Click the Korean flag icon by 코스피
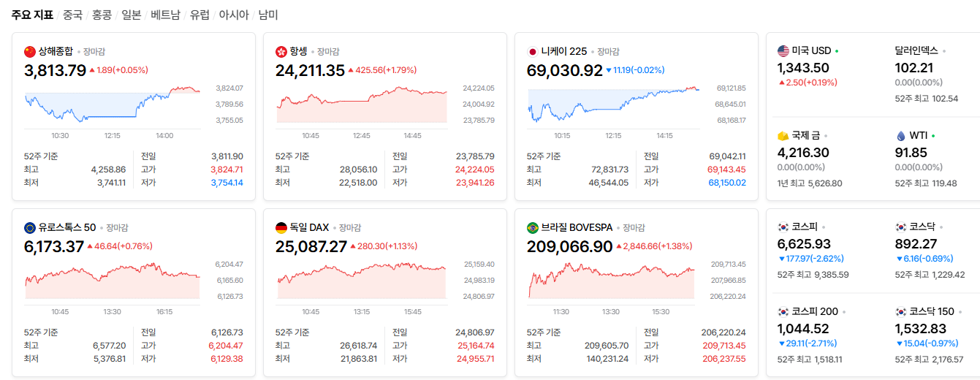 click(x=783, y=227)
